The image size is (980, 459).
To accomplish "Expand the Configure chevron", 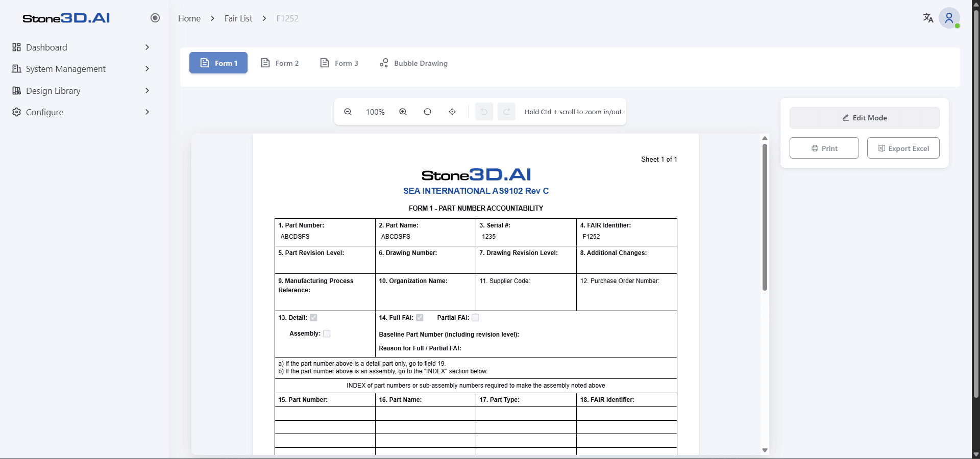I will tap(147, 112).
